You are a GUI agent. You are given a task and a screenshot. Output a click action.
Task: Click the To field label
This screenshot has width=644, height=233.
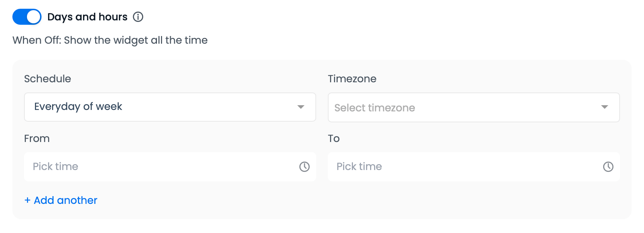(334, 138)
